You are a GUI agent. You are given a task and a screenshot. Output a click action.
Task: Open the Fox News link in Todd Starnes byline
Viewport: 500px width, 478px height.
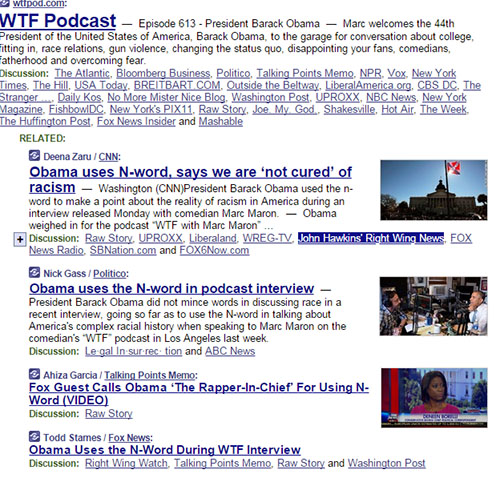pos(129,438)
